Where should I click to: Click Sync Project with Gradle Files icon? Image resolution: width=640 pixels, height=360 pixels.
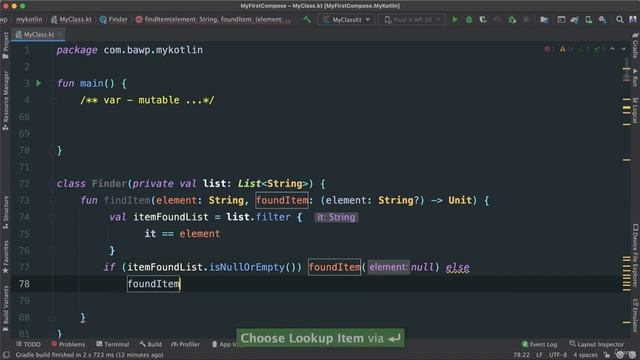pyautogui.click(x=574, y=20)
